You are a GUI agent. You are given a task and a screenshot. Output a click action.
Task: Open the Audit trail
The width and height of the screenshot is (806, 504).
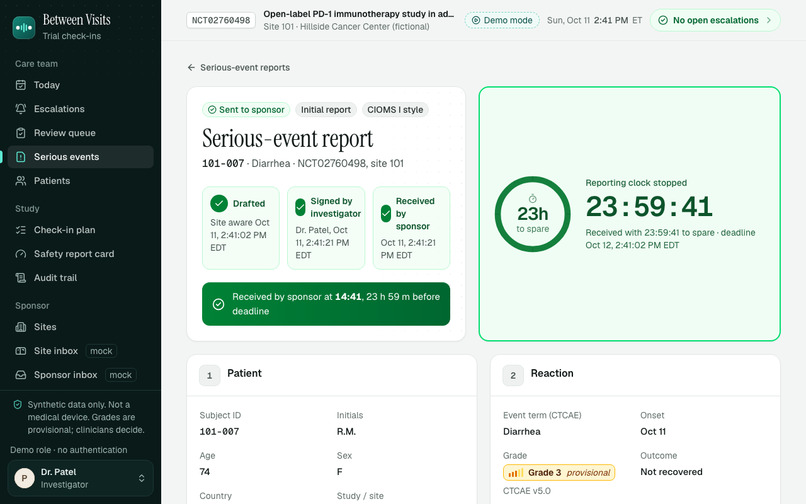80,278
